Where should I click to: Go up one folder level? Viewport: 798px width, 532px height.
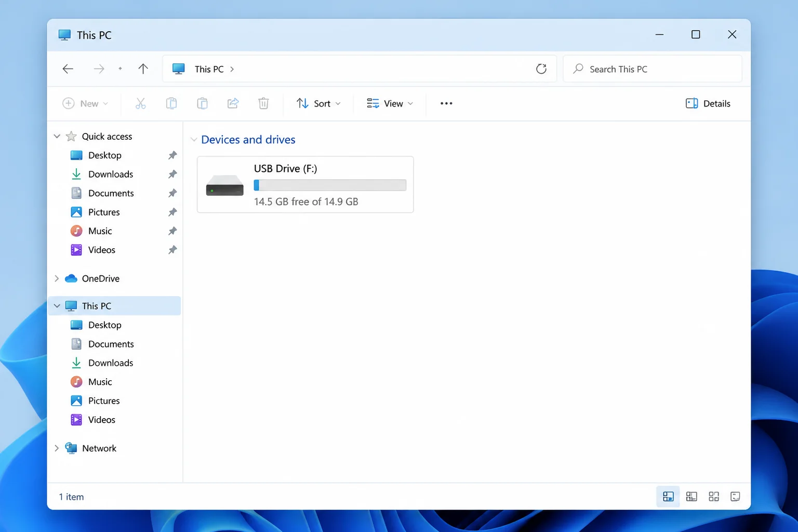(143, 69)
